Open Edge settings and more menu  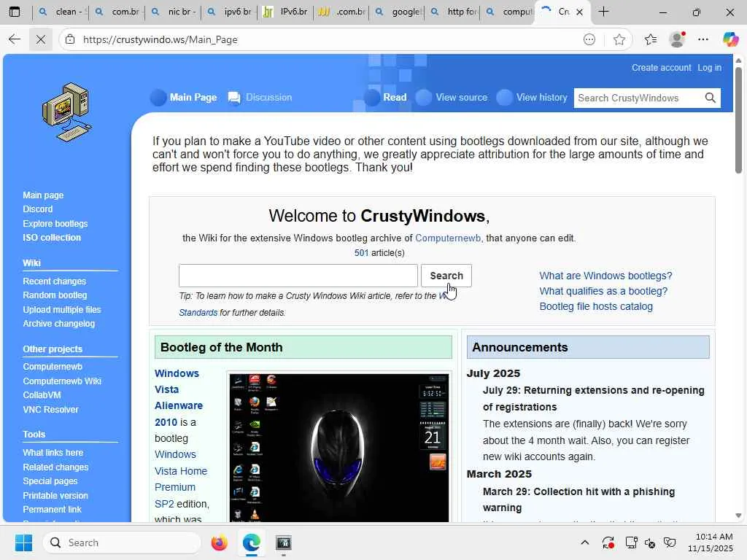click(x=703, y=39)
